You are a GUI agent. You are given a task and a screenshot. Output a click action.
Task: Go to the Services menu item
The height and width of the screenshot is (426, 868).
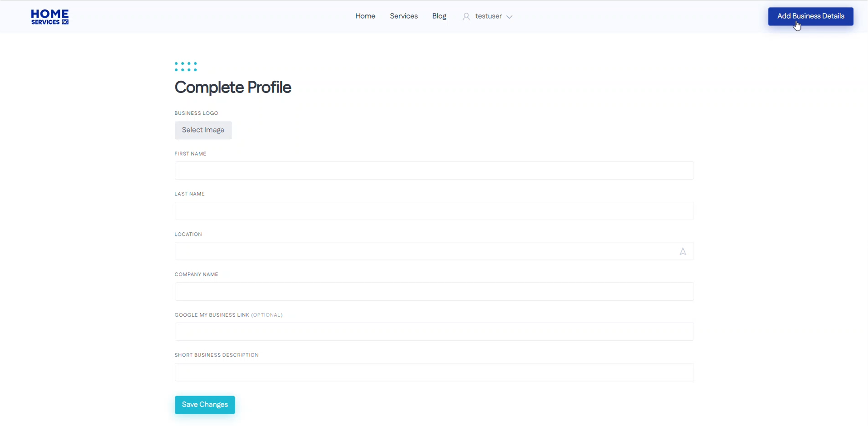[404, 16]
